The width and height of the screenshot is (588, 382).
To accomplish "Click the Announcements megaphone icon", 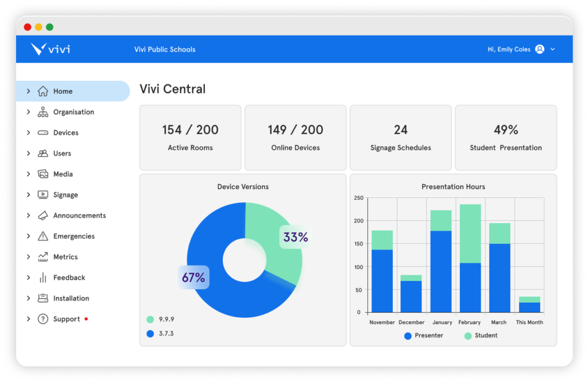I will (43, 215).
